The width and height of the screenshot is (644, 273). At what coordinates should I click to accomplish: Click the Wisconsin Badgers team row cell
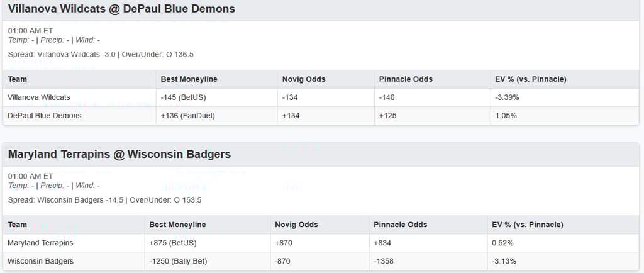[40, 261]
